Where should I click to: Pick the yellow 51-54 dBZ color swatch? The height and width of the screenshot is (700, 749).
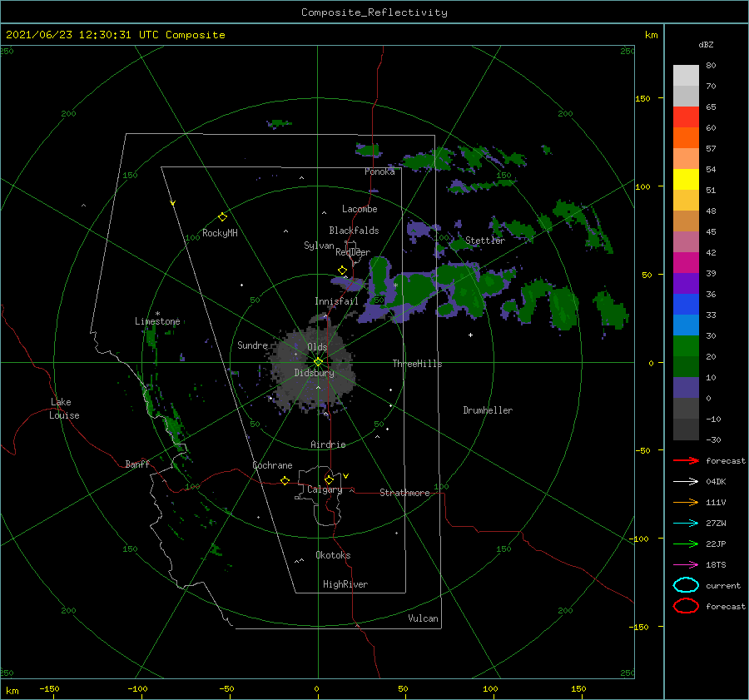(x=686, y=180)
